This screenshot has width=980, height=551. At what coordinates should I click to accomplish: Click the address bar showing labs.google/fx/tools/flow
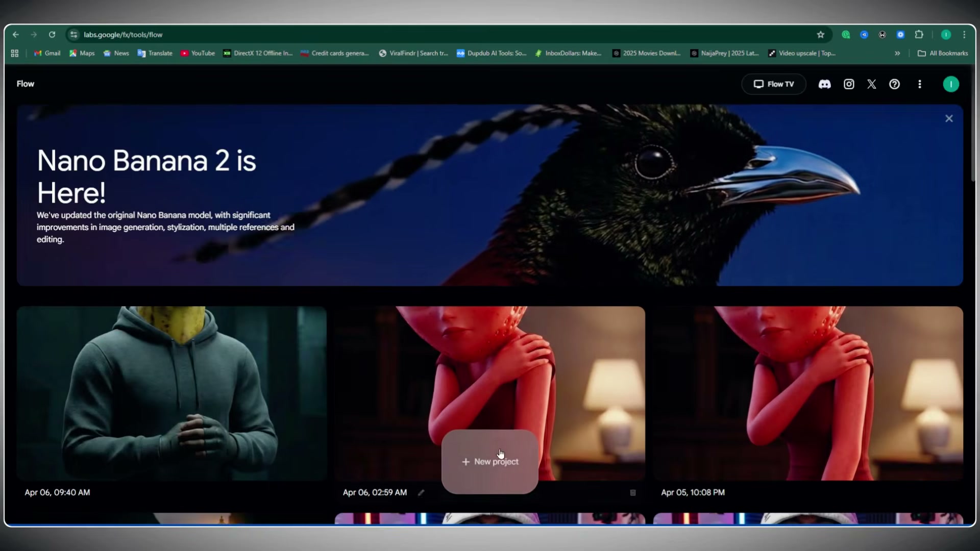[x=444, y=35]
